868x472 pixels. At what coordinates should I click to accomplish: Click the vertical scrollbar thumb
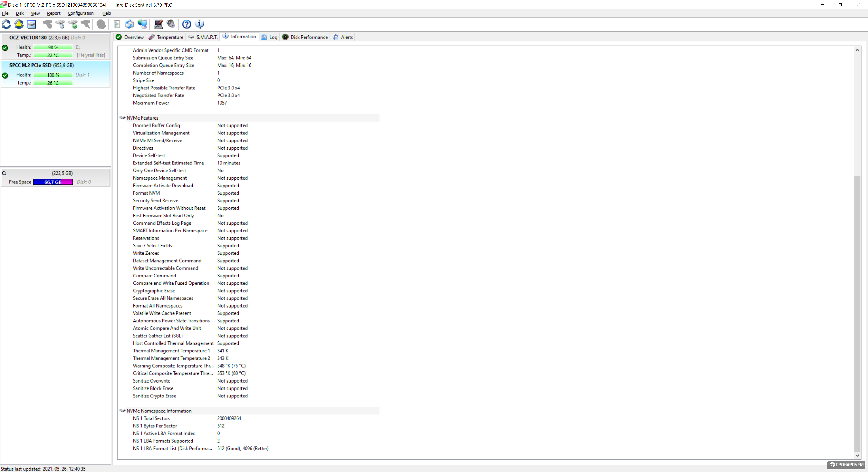(x=857, y=314)
